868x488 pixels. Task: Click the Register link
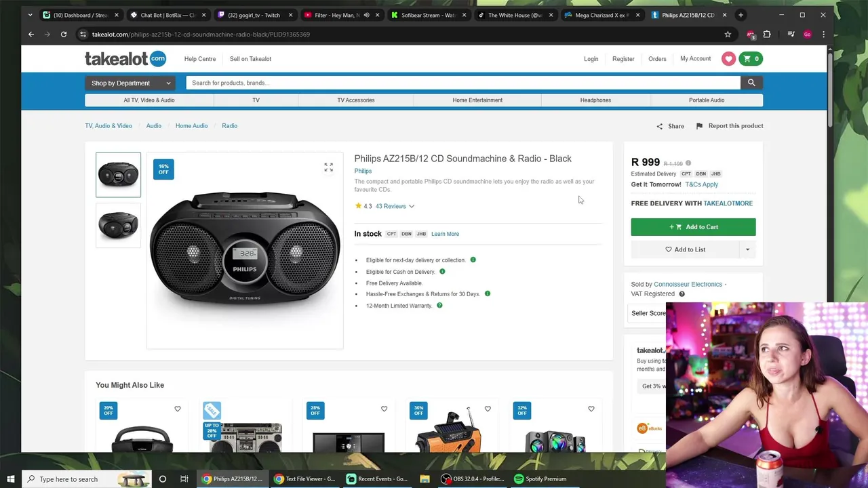click(623, 59)
